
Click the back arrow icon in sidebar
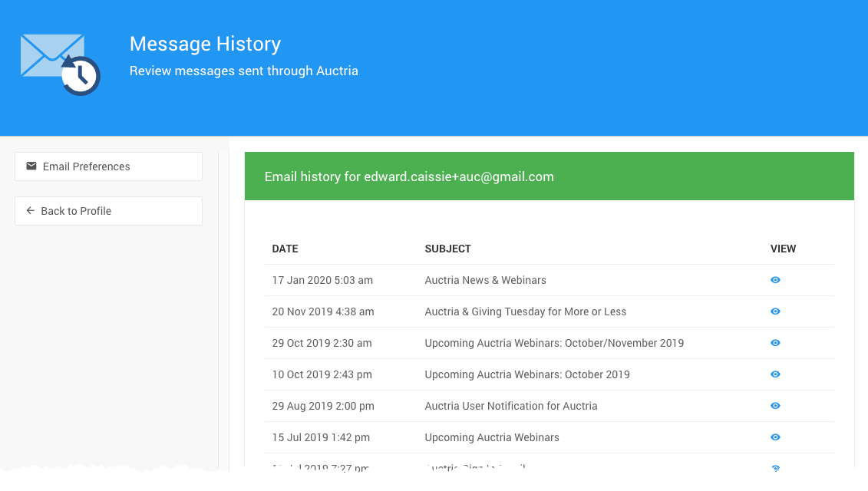(31, 211)
